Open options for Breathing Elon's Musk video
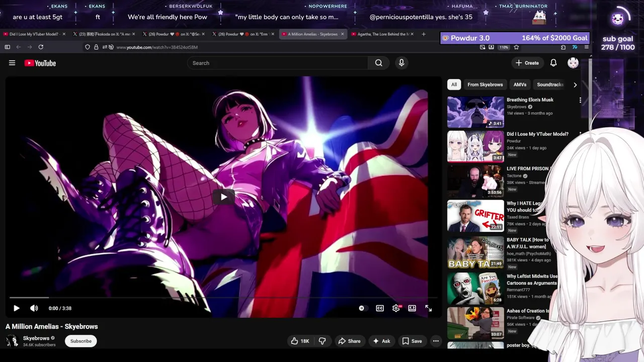This screenshot has width=644, height=362. [580, 100]
